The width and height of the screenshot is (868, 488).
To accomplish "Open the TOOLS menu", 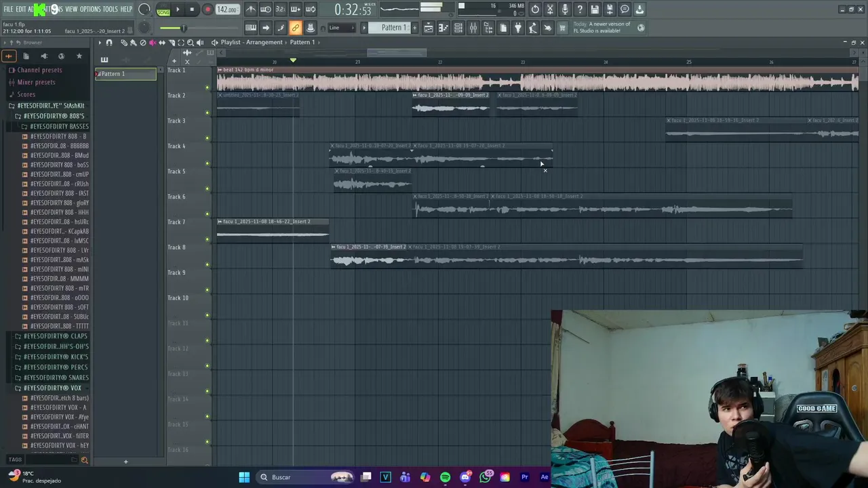I will point(110,9).
